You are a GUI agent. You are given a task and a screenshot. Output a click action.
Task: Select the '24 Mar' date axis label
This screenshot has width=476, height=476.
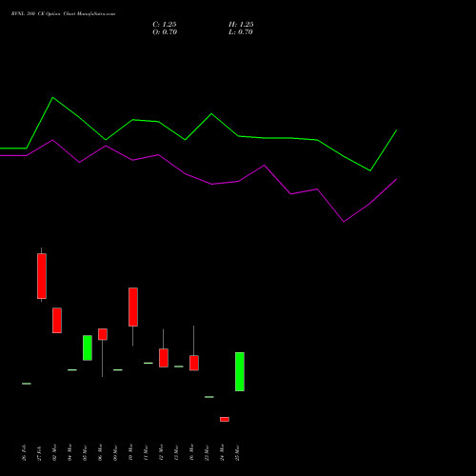pos(222,453)
